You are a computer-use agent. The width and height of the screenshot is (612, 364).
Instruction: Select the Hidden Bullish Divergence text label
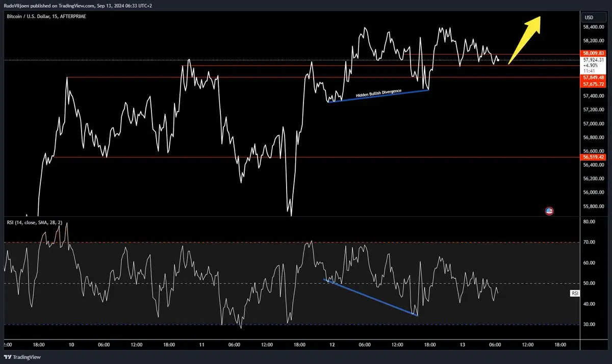pos(378,93)
